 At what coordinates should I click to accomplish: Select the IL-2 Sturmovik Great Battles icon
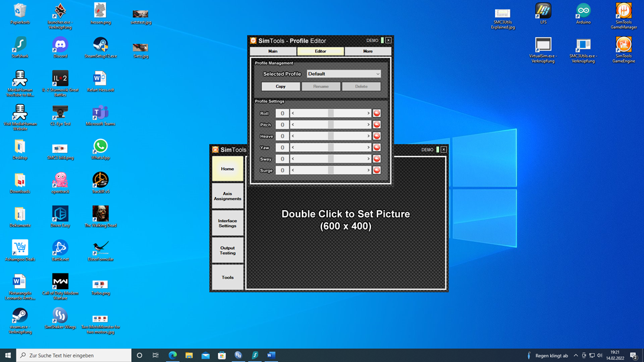[x=60, y=84]
